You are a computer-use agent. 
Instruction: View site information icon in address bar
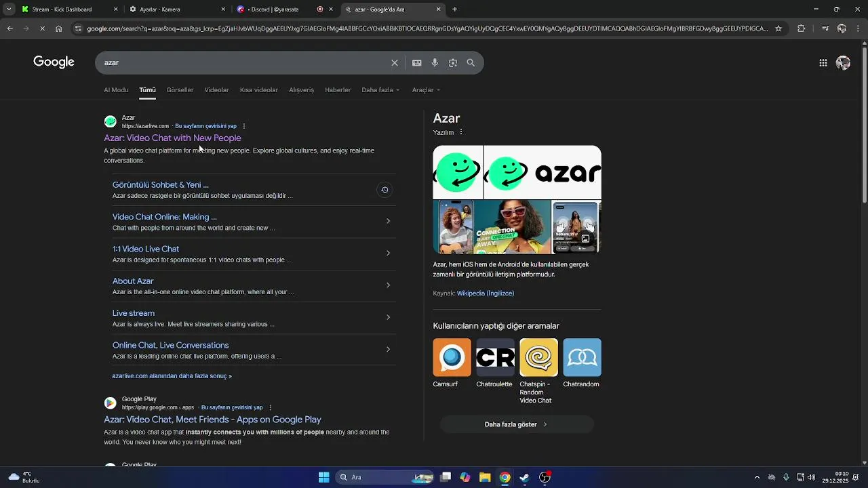coord(79,28)
